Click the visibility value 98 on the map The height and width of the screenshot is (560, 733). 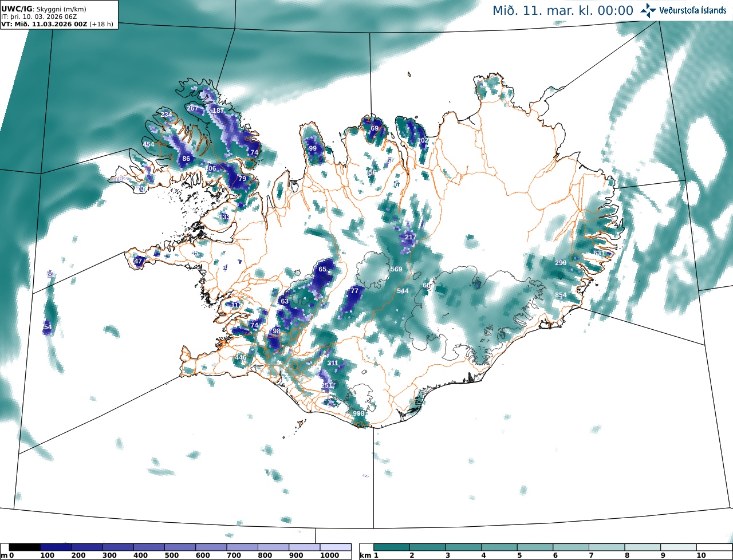277,331
